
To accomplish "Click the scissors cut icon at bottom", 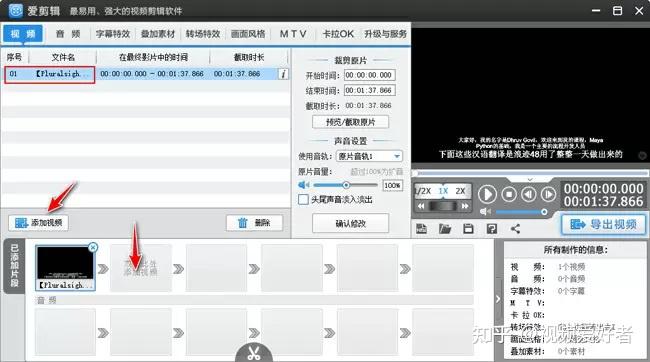I will (x=254, y=352).
